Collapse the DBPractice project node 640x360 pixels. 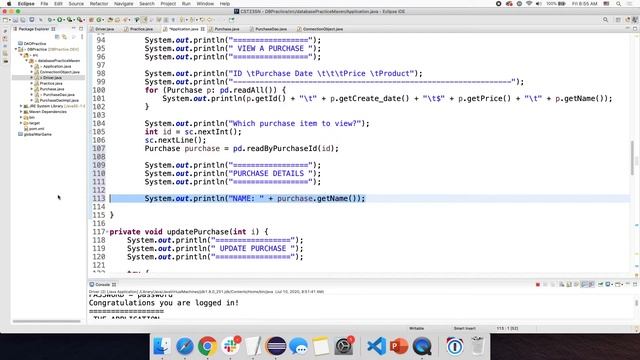tap(16, 49)
